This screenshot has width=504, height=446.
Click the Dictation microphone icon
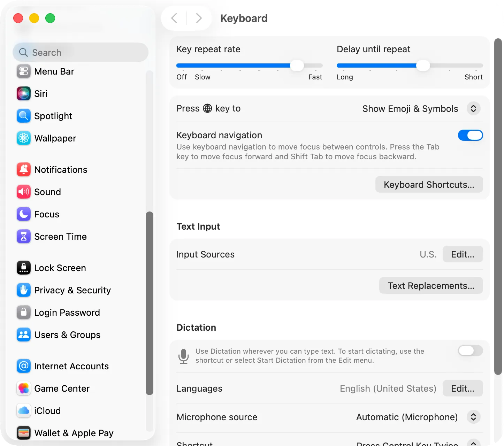183,356
